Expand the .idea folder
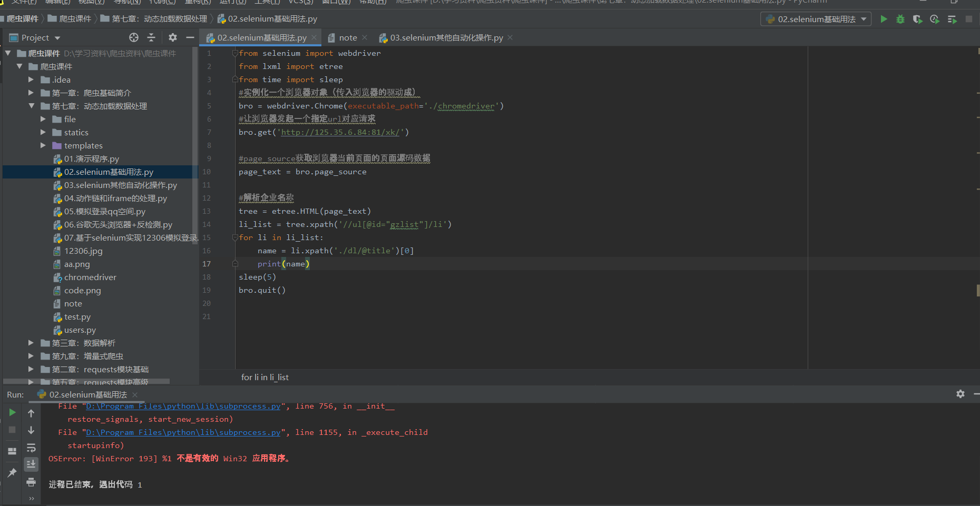 tap(31, 80)
